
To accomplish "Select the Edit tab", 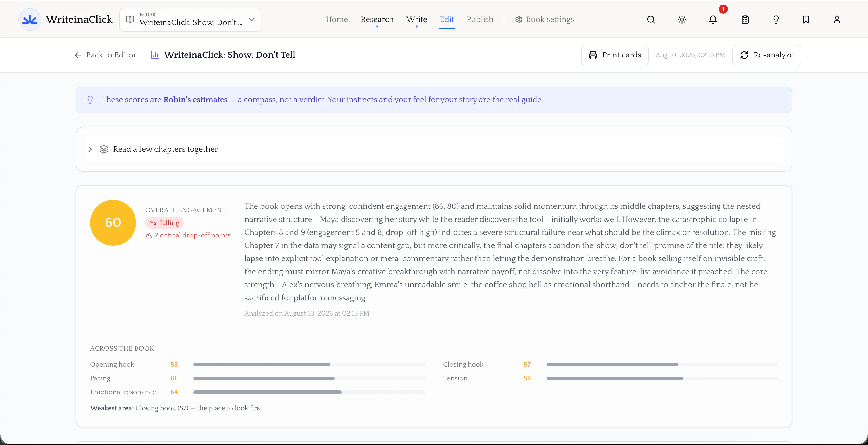I will (x=447, y=19).
